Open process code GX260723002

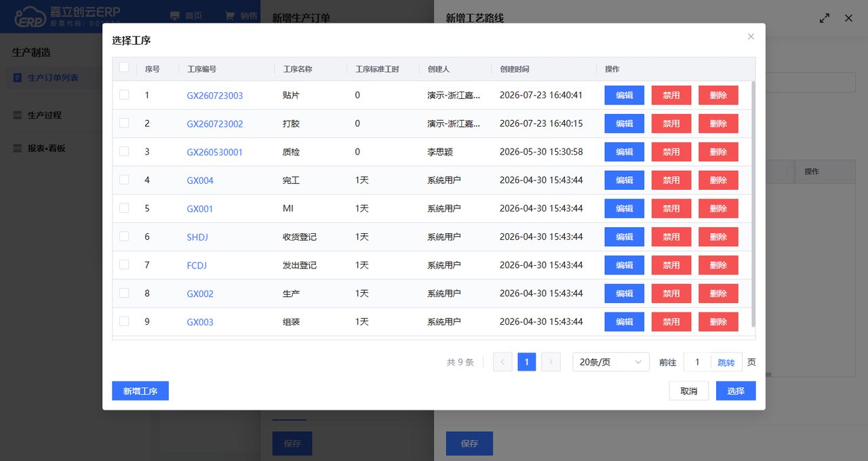(215, 124)
